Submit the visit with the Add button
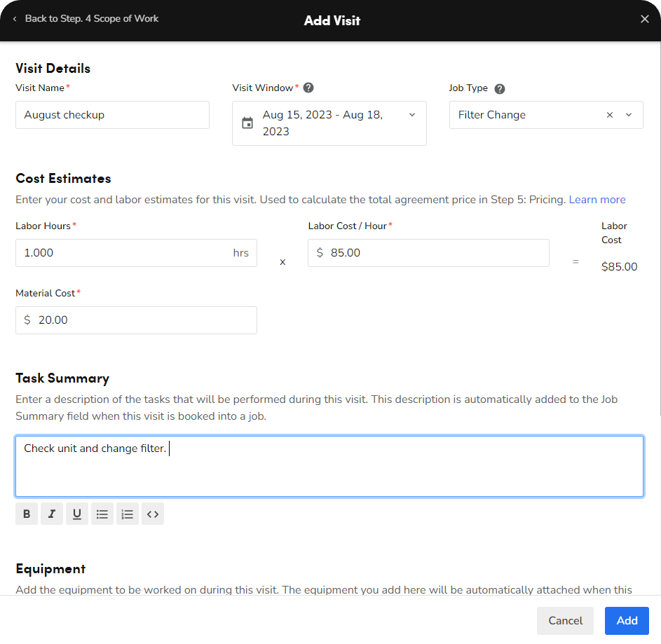Image resolution: width=661 pixels, height=644 pixels. (x=626, y=621)
